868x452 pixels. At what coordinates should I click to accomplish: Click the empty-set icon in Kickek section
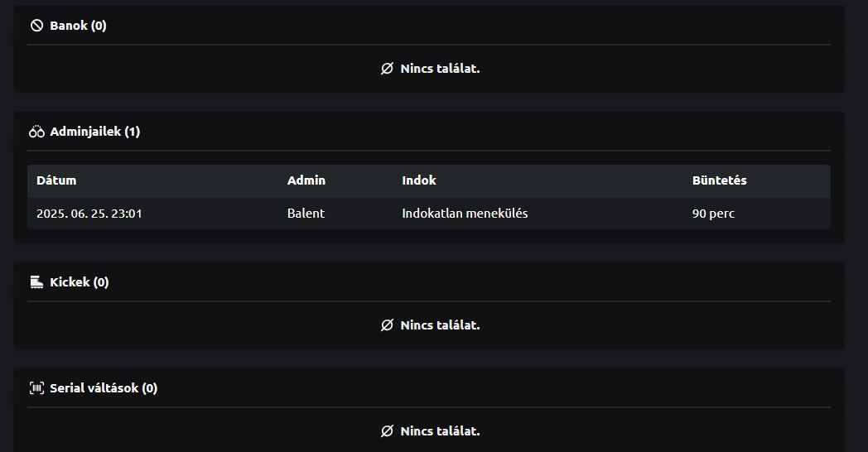pos(387,325)
